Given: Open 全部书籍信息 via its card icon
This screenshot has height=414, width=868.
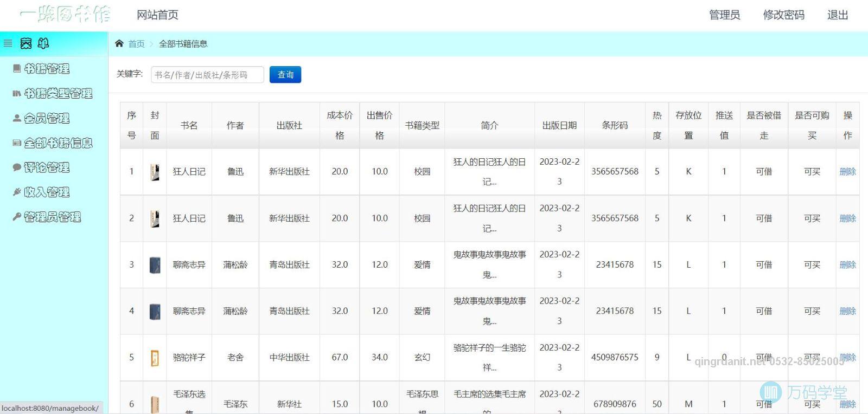Looking at the screenshot, I should pos(17,143).
